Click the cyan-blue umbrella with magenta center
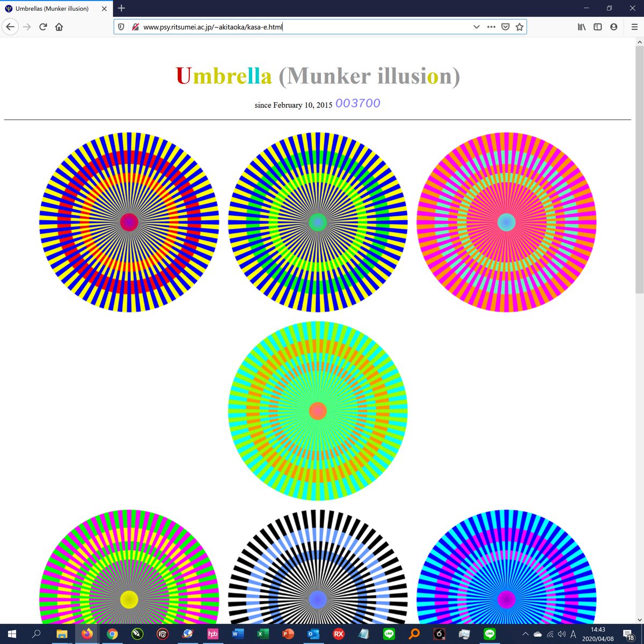This screenshot has height=644, width=644. click(507, 567)
